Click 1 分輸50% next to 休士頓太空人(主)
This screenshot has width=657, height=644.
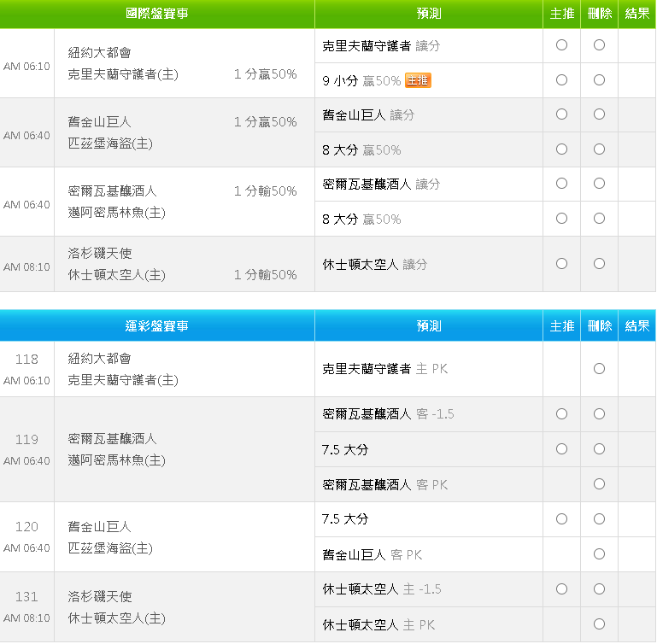pyautogui.click(x=265, y=275)
